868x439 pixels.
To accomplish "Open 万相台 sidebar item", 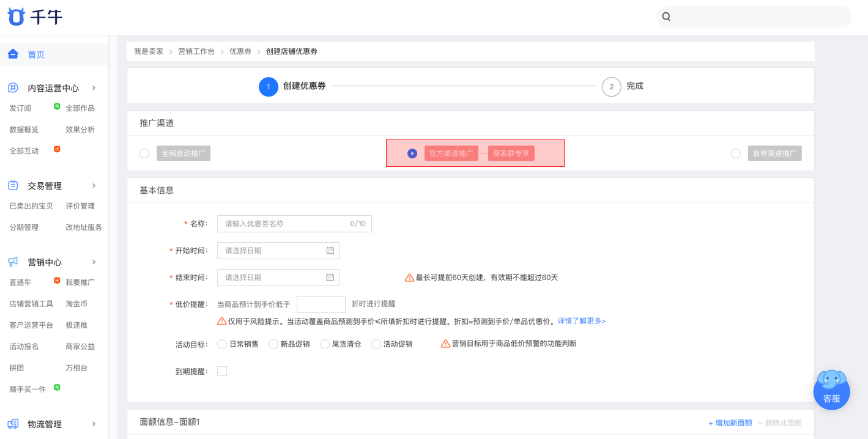I will tap(76, 368).
